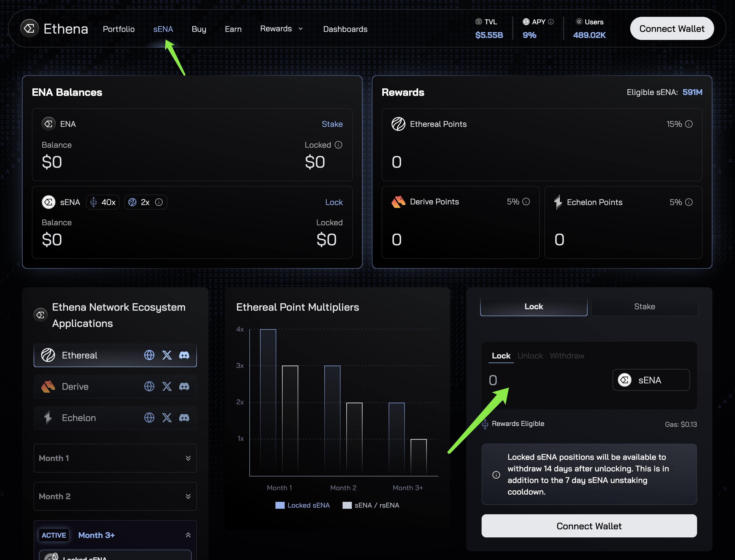Click Connect Wallet in lock panel

[x=589, y=526]
